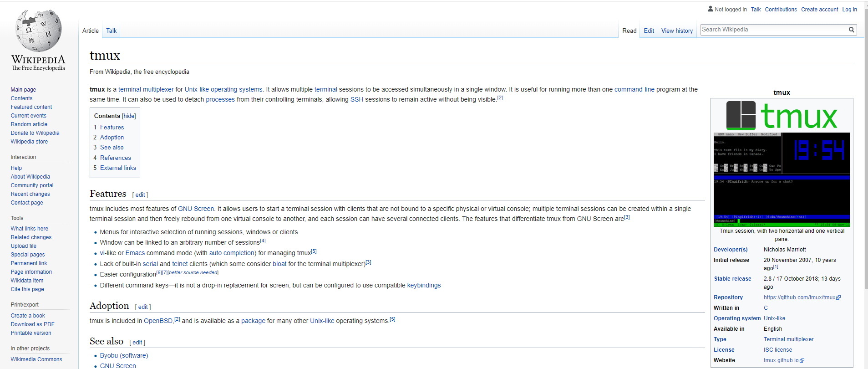Click the search magnifier icon
The height and width of the screenshot is (369, 868).
click(851, 30)
